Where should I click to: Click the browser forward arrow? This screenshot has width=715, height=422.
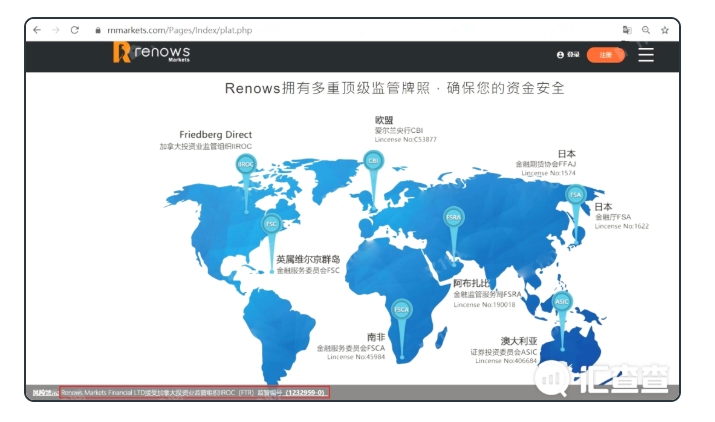pyautogui.click(x=56, y=30)
